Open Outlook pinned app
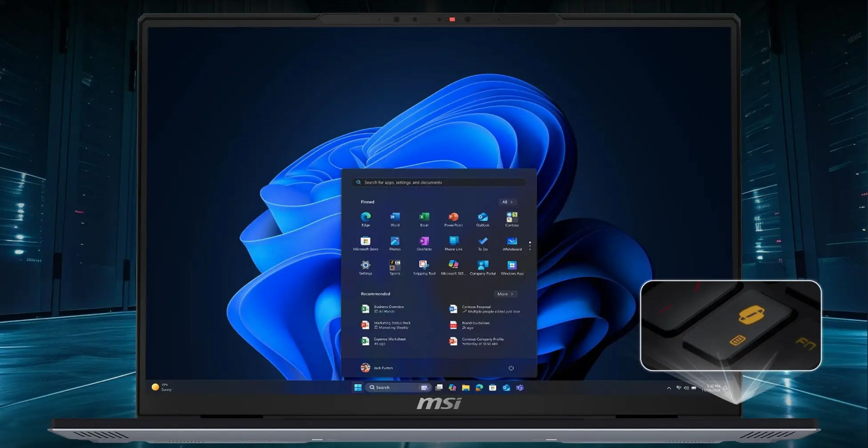The image size is (868, 448). pos(483,219)
